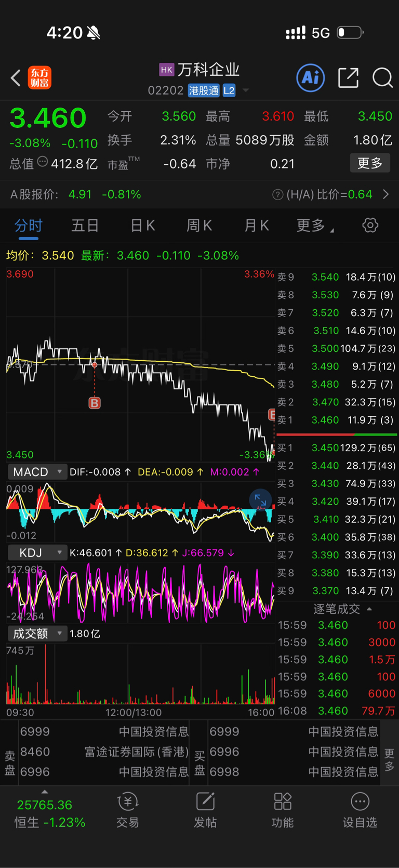Viewport: 399px width, 868px height.
Task: Open the 更多 chart period dropdown
Action: point(315,226)
